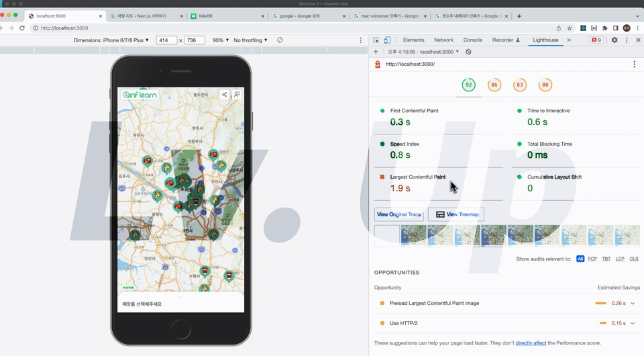Filter audits by FCP

pyautogui.click(x=592, y=259)
